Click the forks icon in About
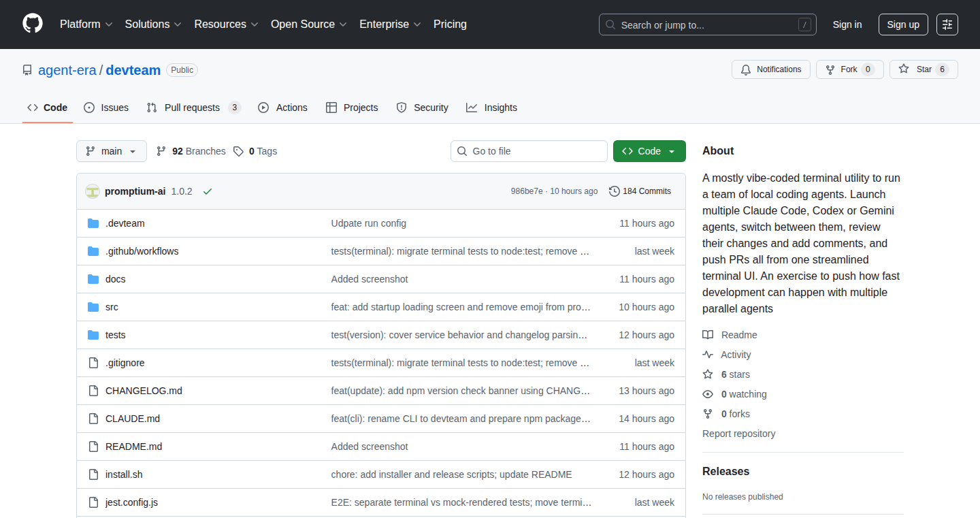980x518 pixels. [x=708, y=414]
